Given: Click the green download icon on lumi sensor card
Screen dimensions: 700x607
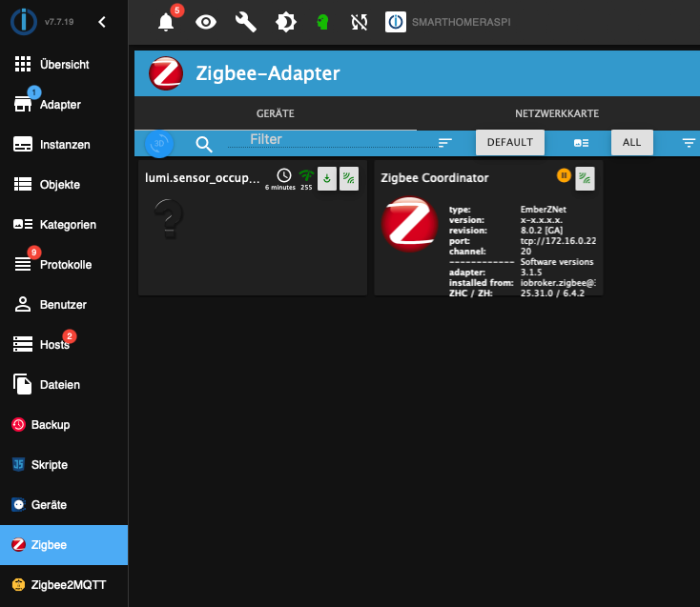Looking at the screenshot, I should [x=327, y=177].
